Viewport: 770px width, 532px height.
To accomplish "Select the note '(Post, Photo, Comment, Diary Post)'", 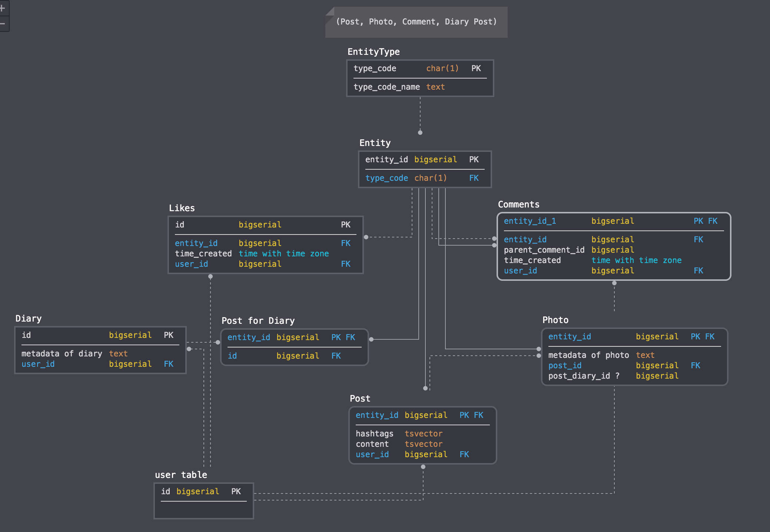I will 416,22.
